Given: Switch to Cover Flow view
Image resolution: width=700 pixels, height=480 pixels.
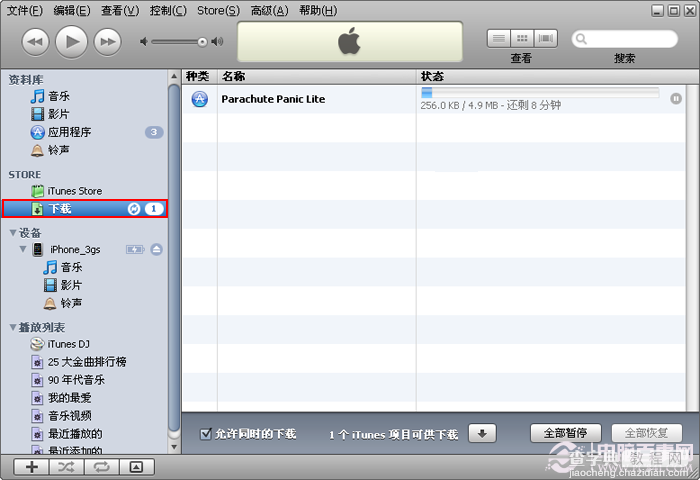Looking at the screenshot, I should 546,39.
